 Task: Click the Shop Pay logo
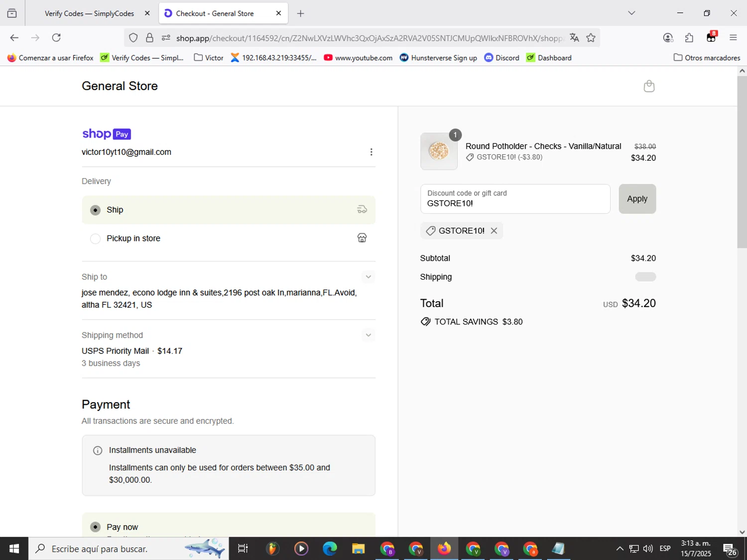pyautogui.click(x=107, y=134)
